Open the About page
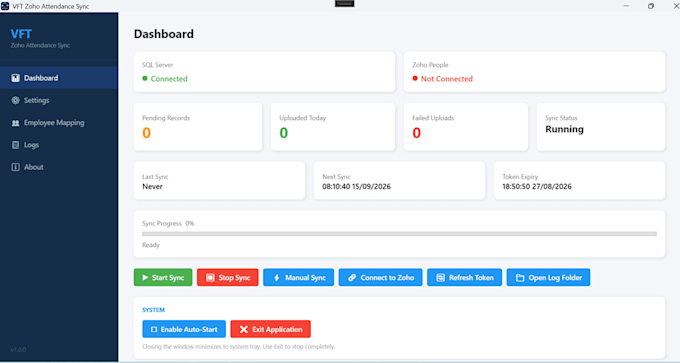Image resolution: width=680 pixels, height=363 pixels. tap(59, 167)
